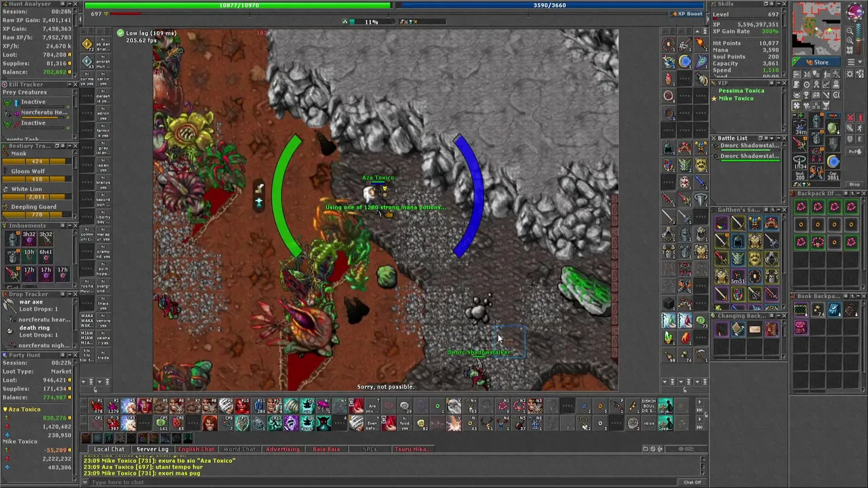Click the minimap compass rose
868x488 pixels.
pyautogui.click(x=856, y=12)
